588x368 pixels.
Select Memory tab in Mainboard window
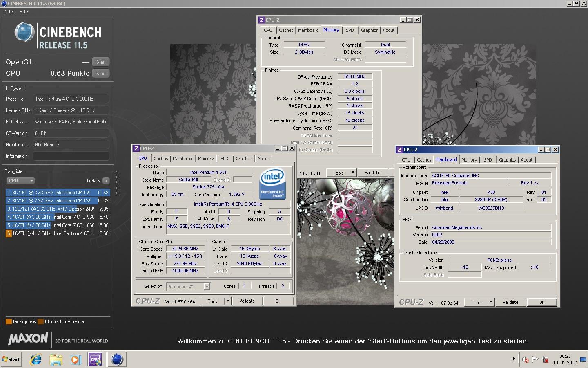click(x=469, y=160)
